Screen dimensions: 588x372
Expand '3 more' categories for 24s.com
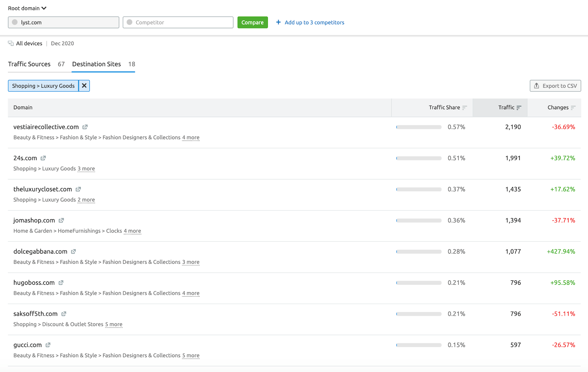[x=86, y=169]
